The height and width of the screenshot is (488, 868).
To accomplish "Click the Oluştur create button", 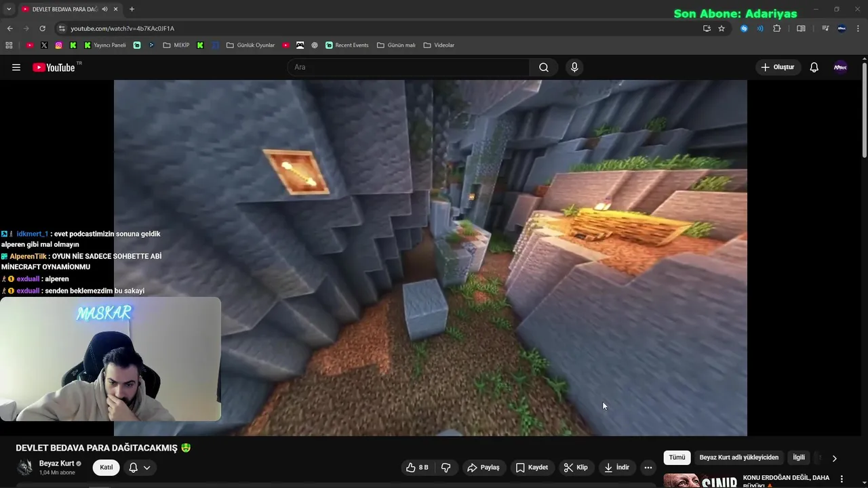I will pos(778,67).
